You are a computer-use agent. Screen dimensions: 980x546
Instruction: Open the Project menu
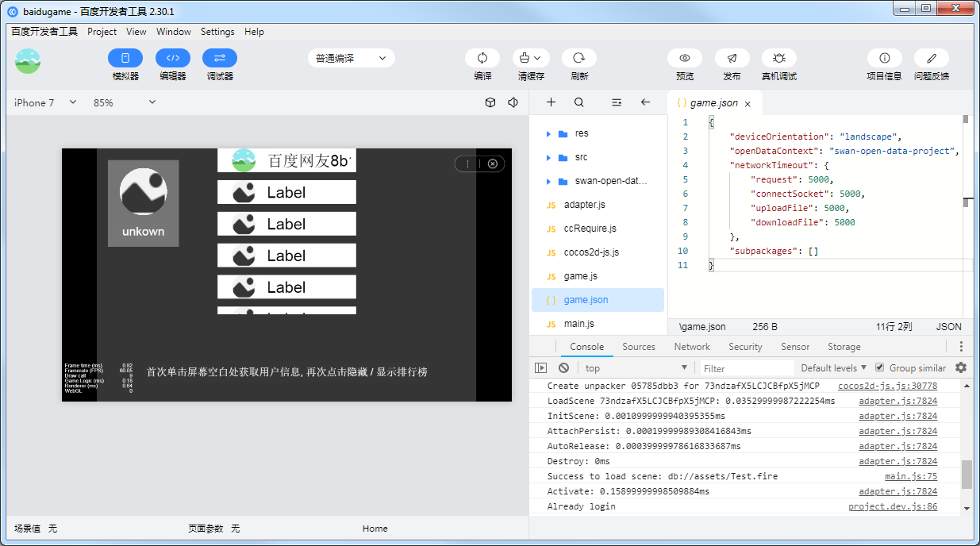pos(102,32)
